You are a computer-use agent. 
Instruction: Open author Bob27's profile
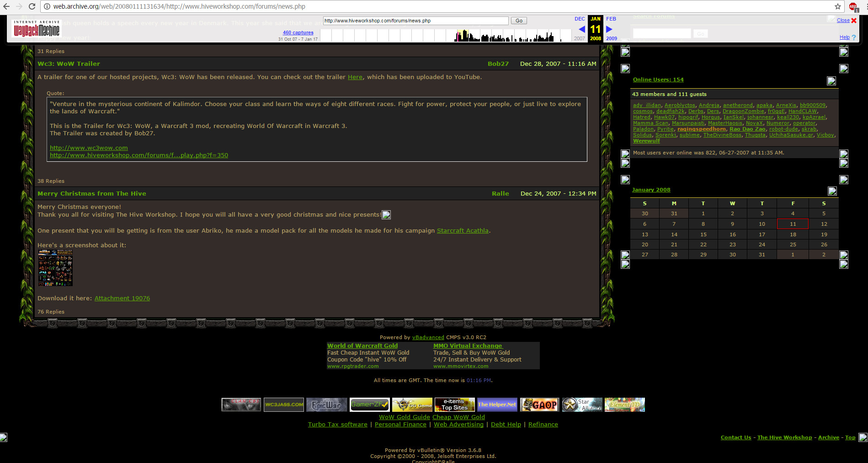coord(498,64)
